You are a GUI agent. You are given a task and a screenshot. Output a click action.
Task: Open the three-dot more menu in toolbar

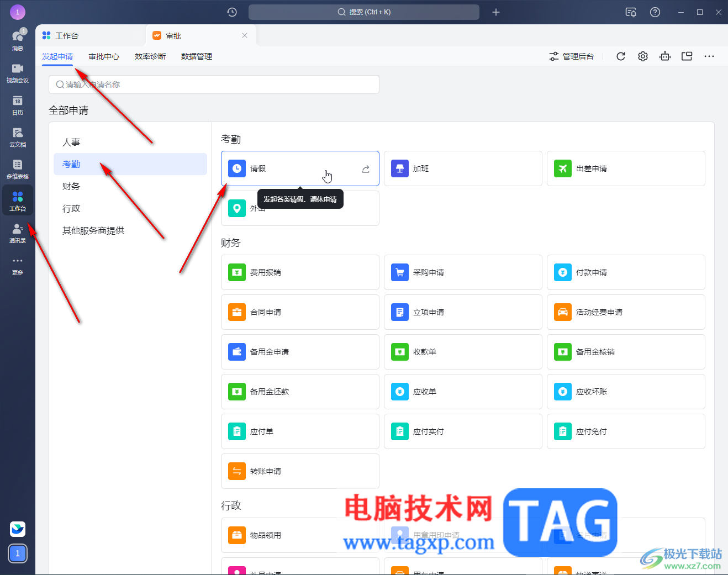coord(709,56)
